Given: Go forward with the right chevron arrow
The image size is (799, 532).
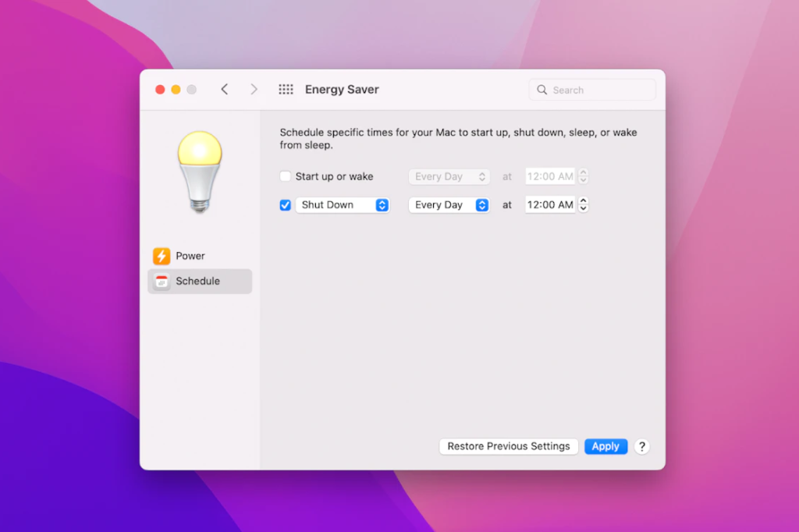Looking at the screenshot, I should (254, 90).
